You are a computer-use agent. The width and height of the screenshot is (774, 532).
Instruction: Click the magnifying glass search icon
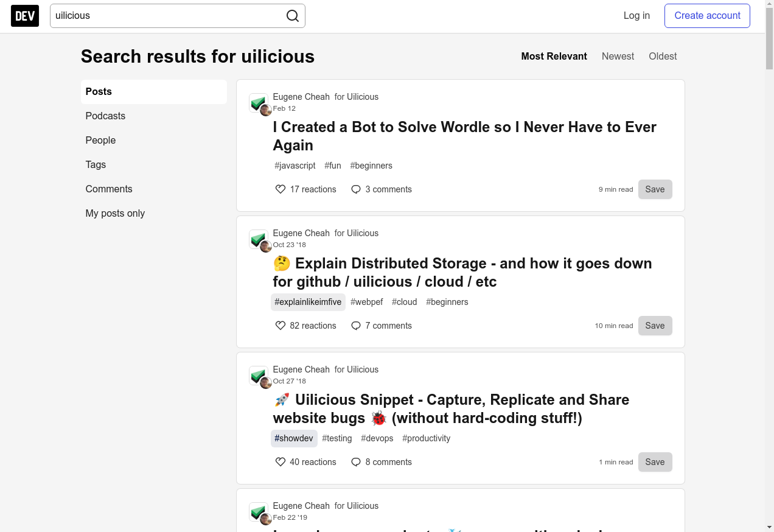pos(293,16)
